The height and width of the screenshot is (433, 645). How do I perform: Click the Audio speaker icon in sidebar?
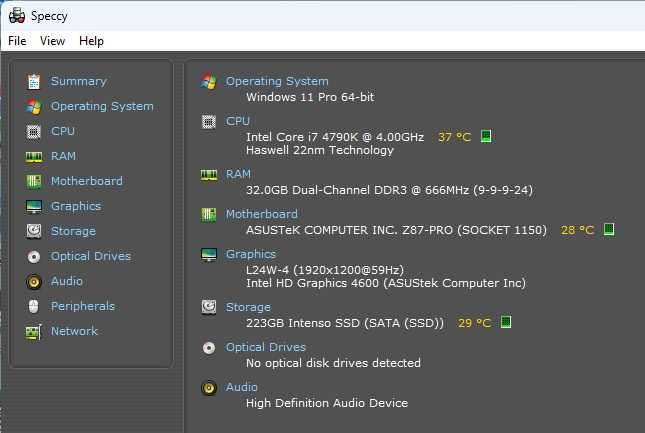(34, 282)
